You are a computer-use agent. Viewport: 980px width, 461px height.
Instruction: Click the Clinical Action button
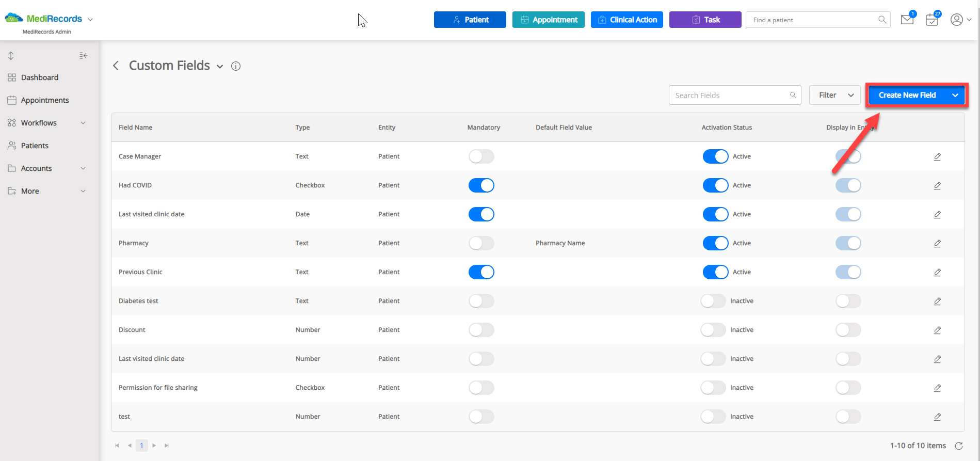[627, 20]
